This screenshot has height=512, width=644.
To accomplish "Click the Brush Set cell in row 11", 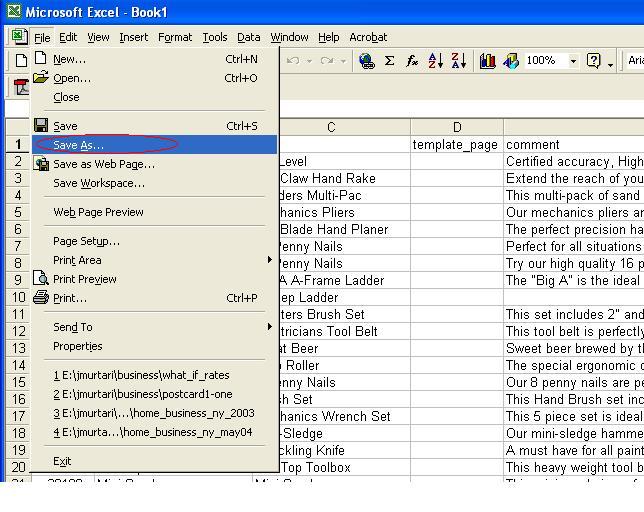I will (345, 315).
